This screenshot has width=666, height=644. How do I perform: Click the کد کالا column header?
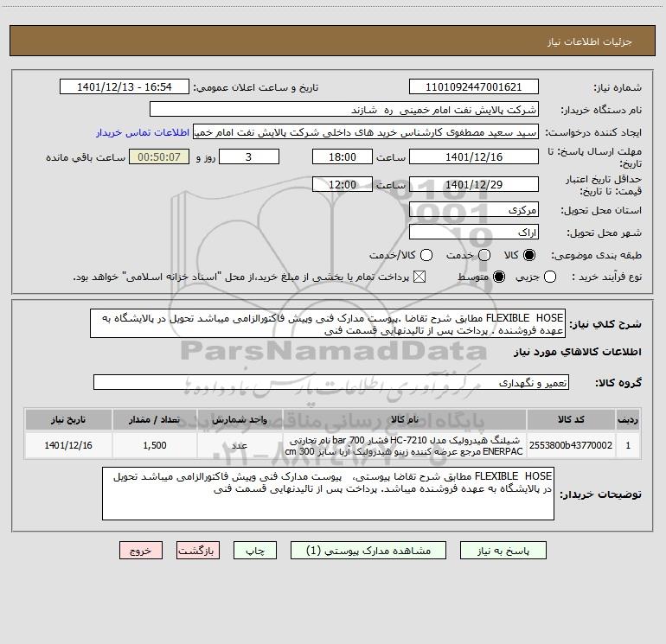571,419
